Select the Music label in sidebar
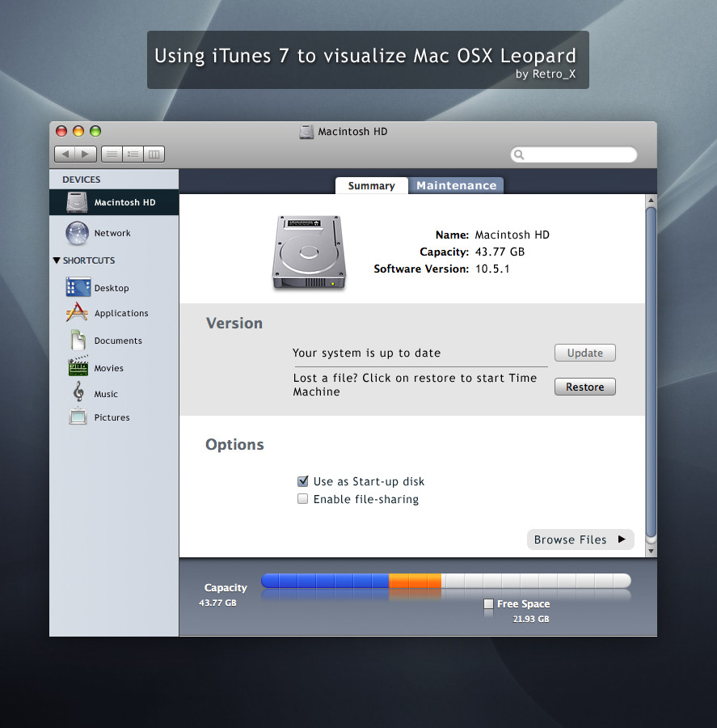This screenshot has height=728, width=717. pos(106,394)
